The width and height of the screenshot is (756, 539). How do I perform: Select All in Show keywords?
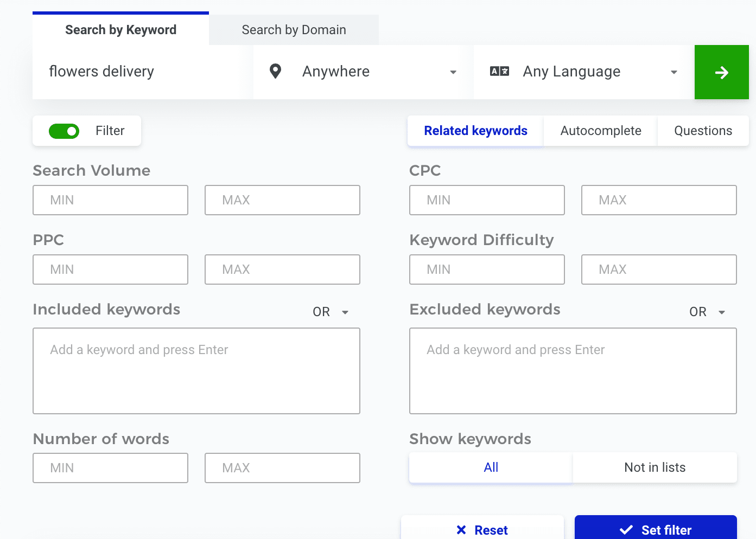click(491, 467)
